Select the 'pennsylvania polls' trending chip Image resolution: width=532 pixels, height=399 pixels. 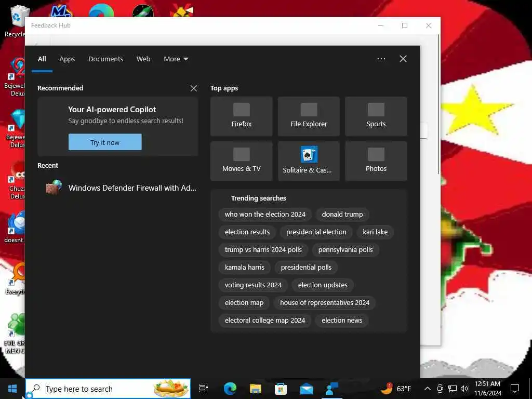(x=345, y=250)
